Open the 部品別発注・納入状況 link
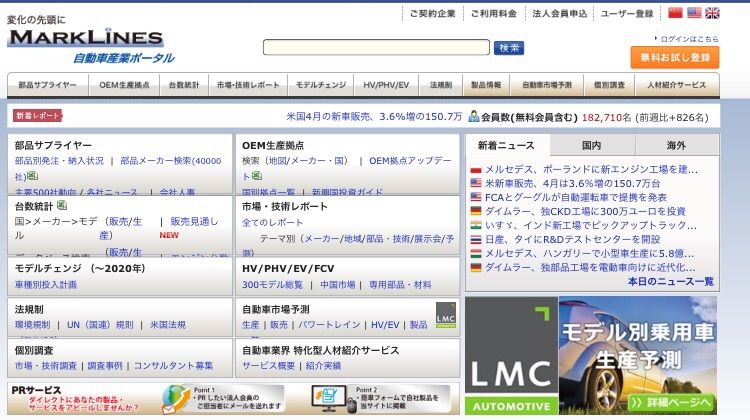 tap(59, 161)
